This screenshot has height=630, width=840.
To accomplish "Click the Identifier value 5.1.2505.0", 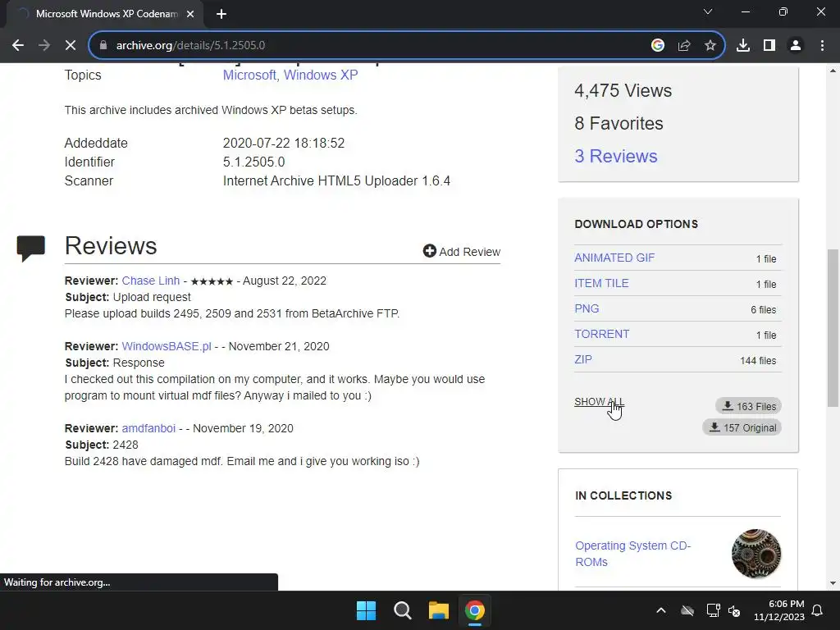I will point(254,162).
